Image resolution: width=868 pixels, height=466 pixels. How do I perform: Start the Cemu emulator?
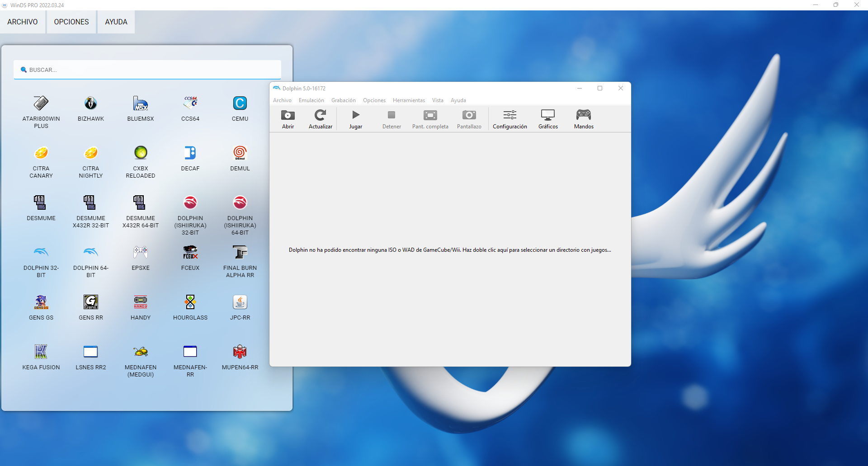pos(240,109)
